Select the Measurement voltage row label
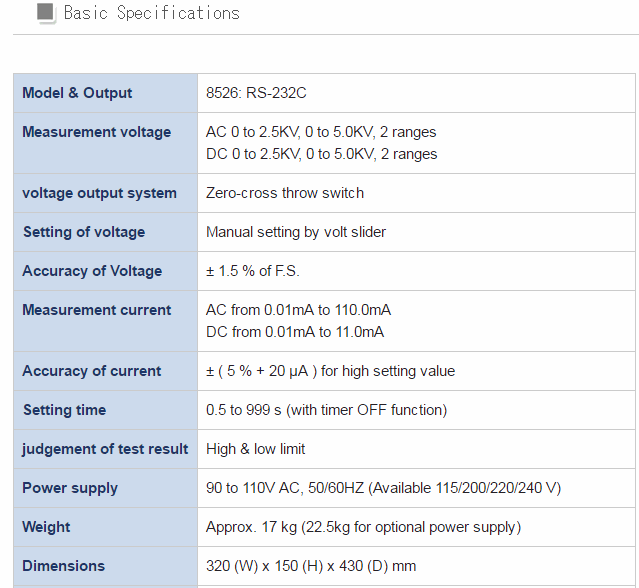This screenshot has height=588, width=639. (x=96, y=132)
